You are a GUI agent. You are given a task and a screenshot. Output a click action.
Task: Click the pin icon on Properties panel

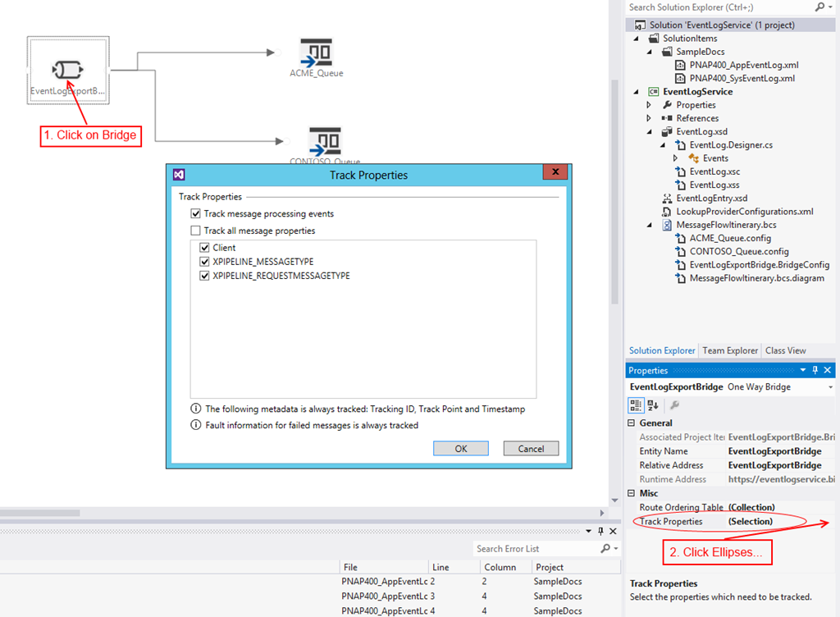[x=815, y=371]
